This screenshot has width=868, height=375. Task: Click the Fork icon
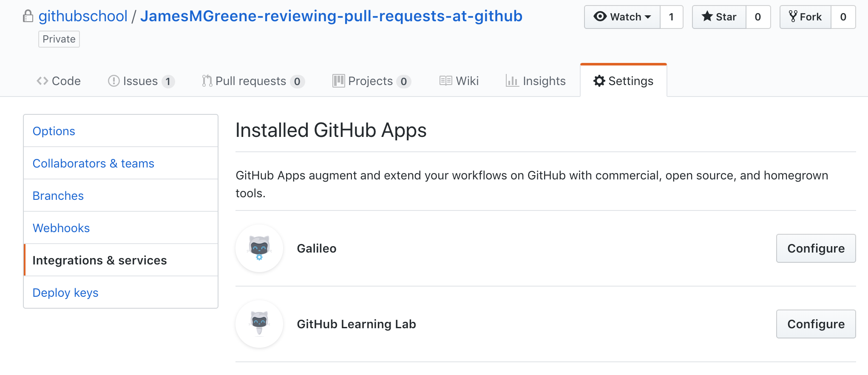tap(793, 17)
